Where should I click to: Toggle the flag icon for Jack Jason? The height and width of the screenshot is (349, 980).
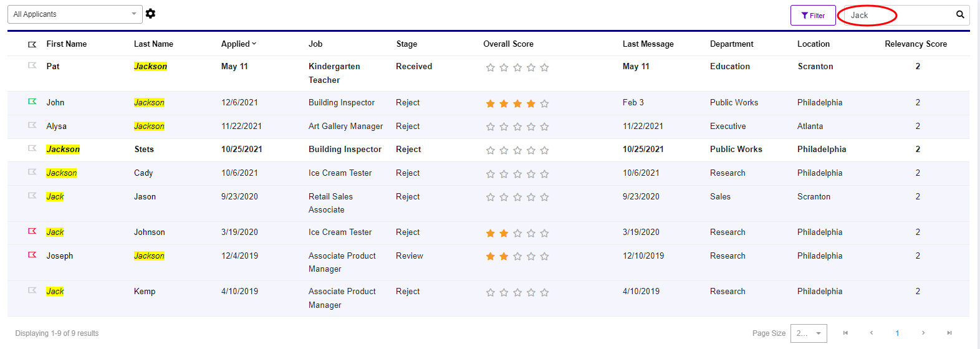point(32,196)
